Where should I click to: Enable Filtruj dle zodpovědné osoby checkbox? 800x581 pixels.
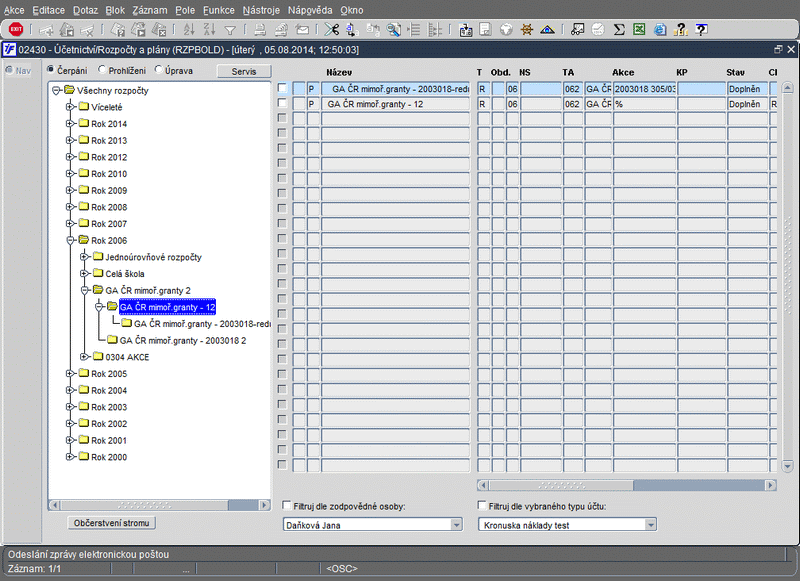point(288,506)
